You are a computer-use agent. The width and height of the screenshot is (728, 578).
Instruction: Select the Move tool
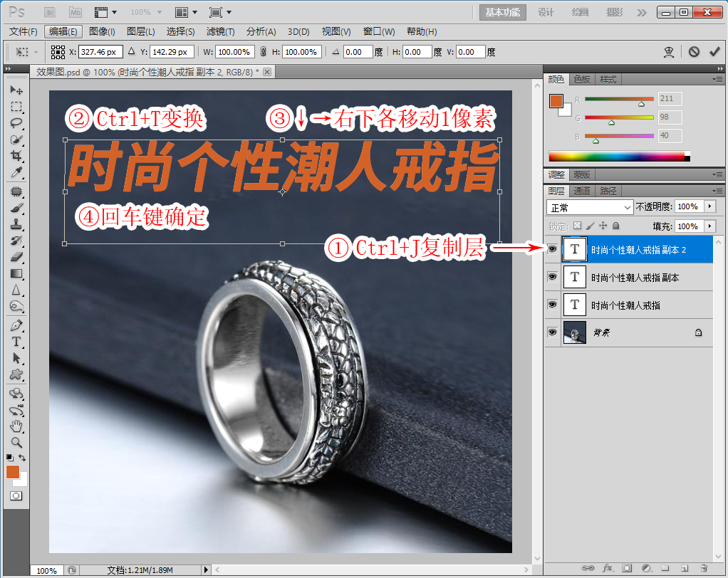tap(16, 90)
